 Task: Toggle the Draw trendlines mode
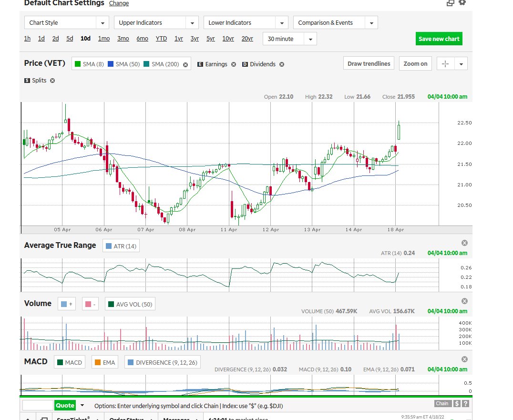click(369, 63)
